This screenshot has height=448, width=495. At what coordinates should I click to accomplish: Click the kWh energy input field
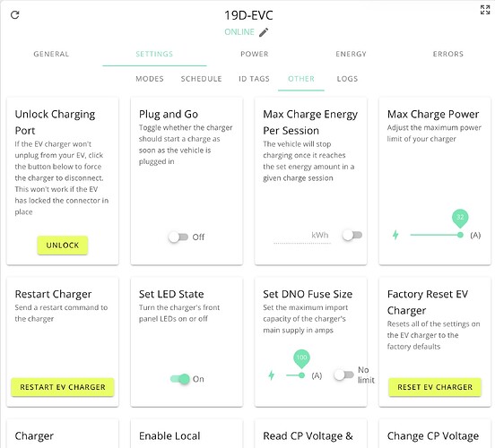coord(302,236)
